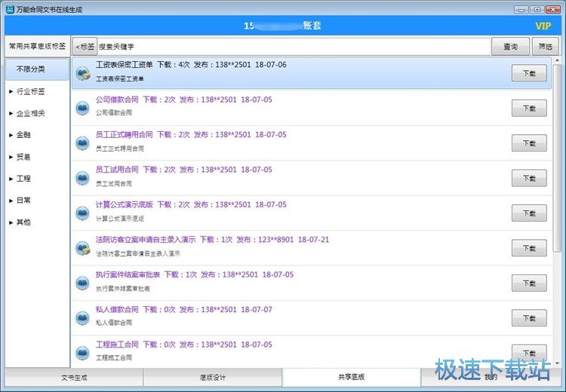
Task: Click the icon beside 员工试用合同
Action: (83, 178)
